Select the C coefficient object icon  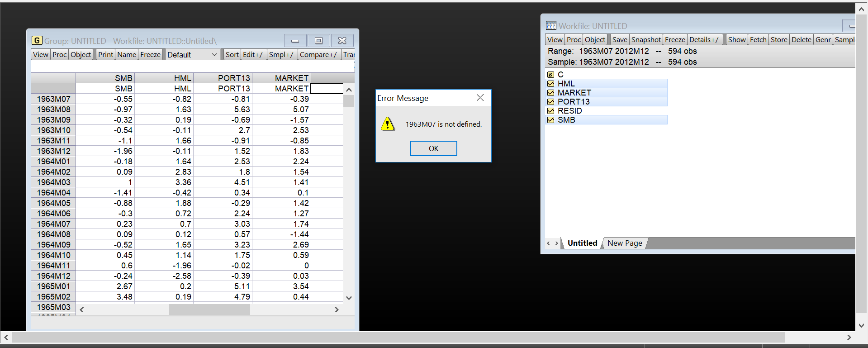pos(550,75)
